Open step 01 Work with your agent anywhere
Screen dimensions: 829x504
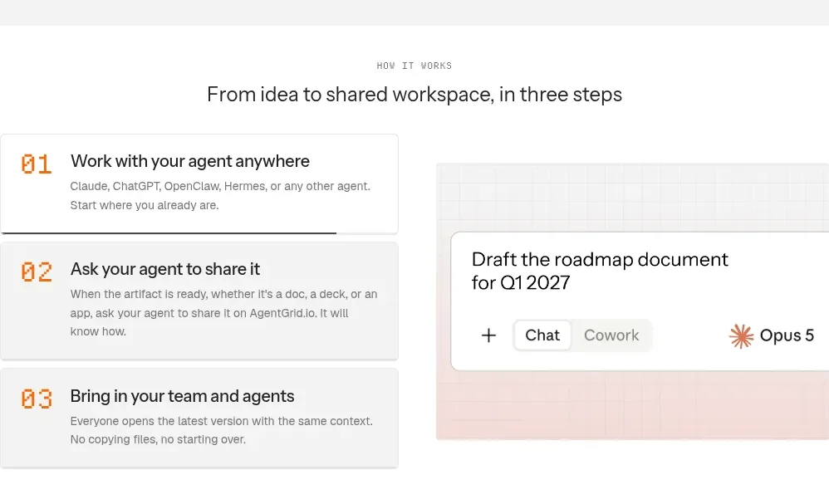(199, 183)
